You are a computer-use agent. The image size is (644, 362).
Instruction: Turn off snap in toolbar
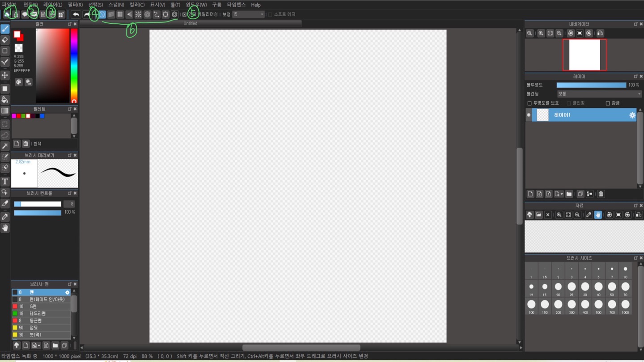pyautogui.click(x=102, y=14)
